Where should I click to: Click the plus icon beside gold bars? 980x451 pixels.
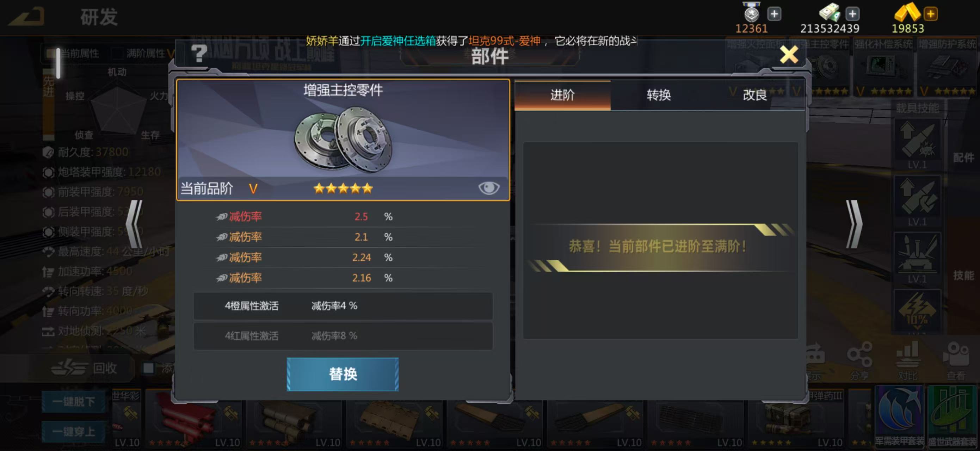[x=931, y=14]
